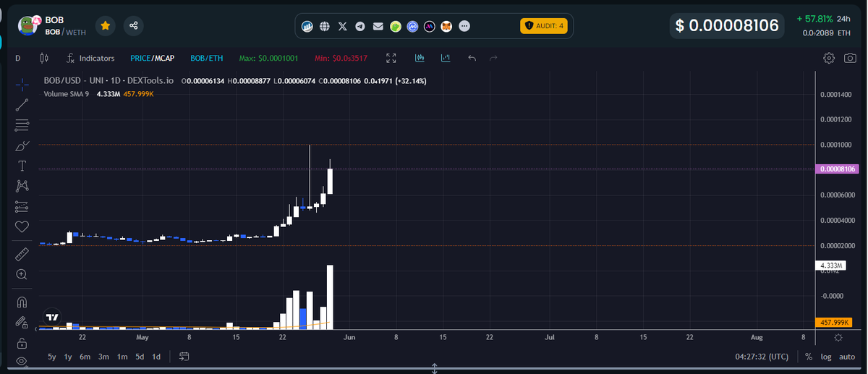Set chart range to 6m
The height and width of the screenshot is (374, 868).
tap(85, 357)
